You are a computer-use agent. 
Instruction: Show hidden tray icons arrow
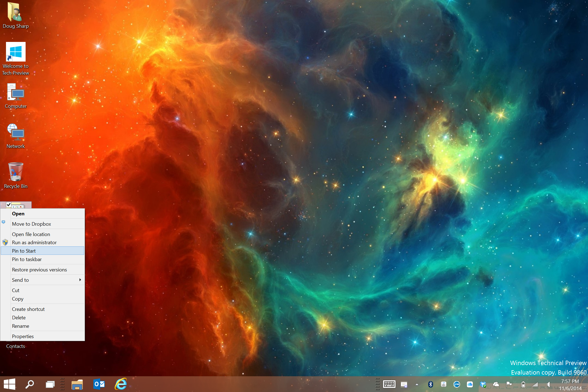417,384
